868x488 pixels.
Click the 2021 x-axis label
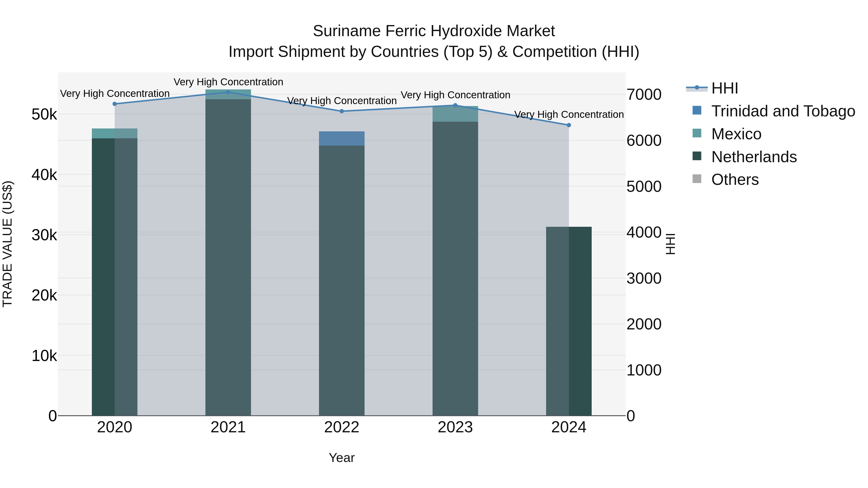(228, 427)
